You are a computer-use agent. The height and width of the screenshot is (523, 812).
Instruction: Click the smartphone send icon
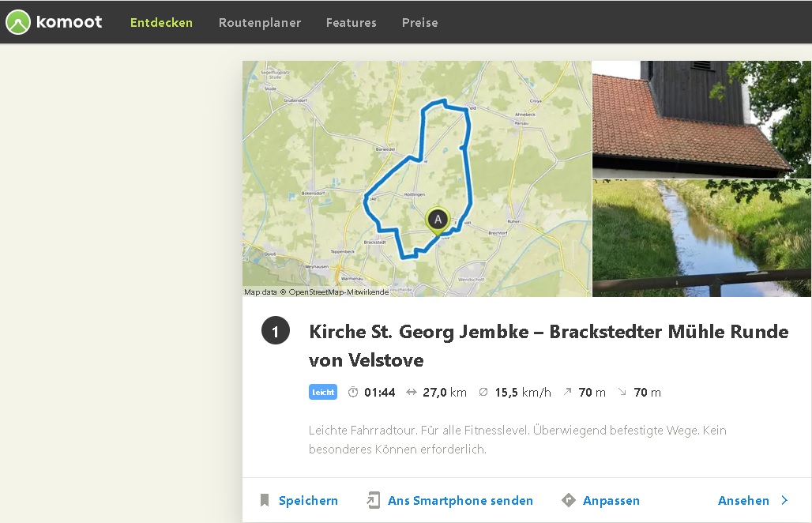(x=374, y=500)
